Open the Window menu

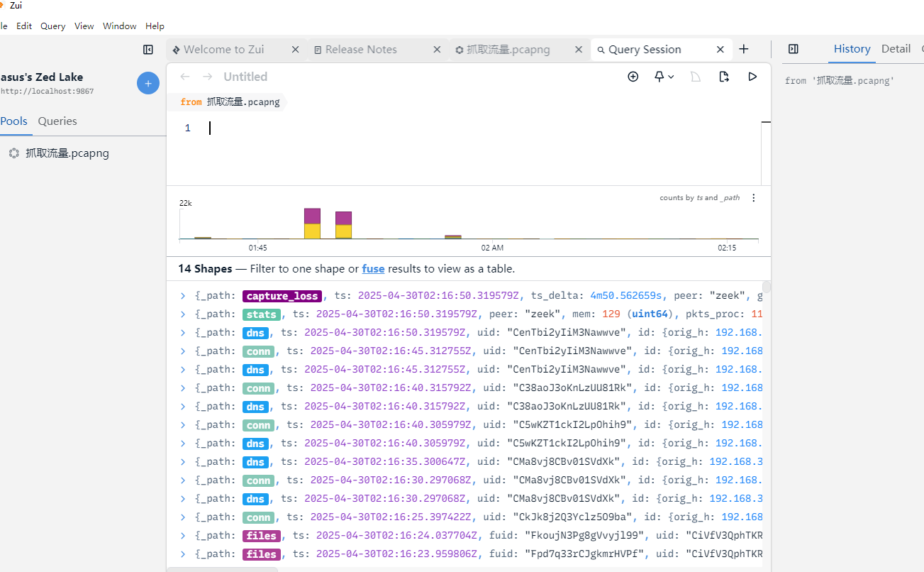click(x=120, y=26)
